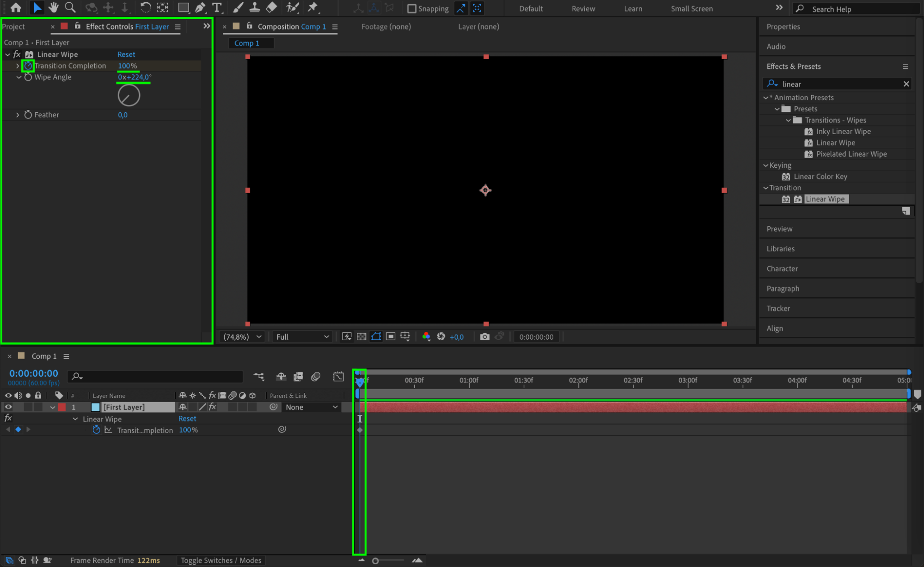Hide First Layer with eye icon

(8, 407)
